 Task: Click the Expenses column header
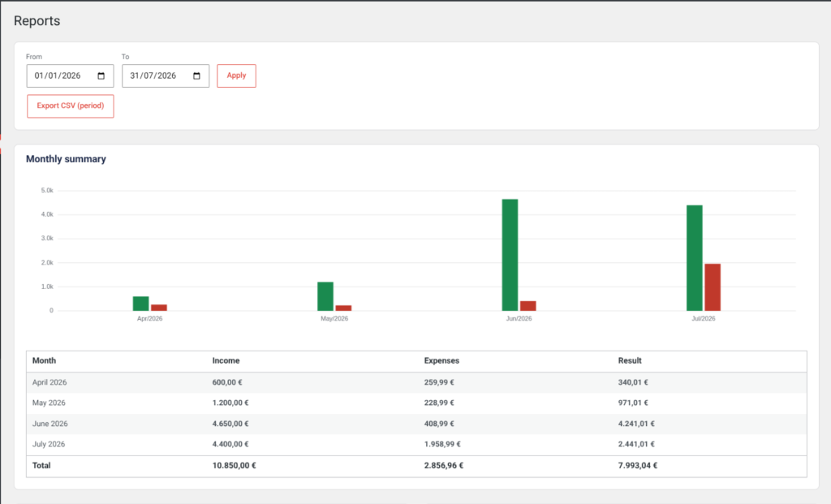[x=441, y=360]
